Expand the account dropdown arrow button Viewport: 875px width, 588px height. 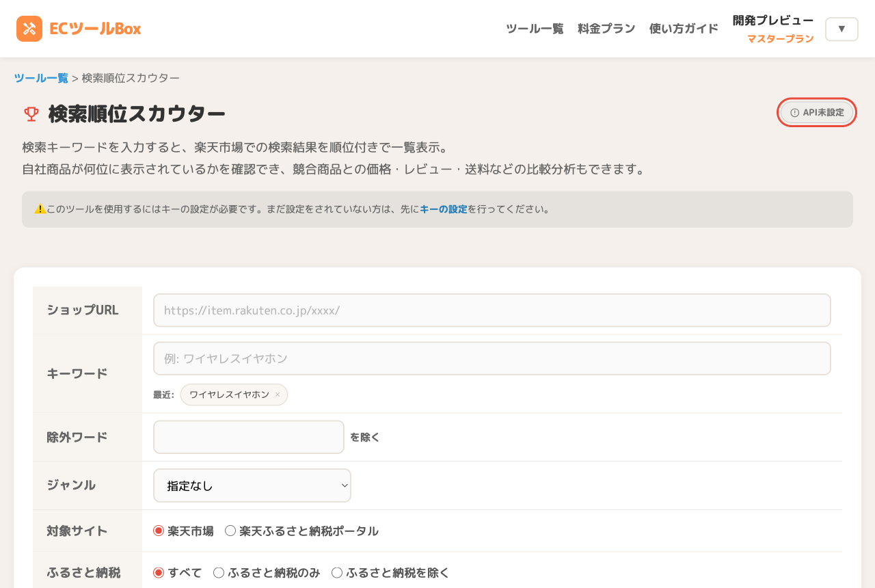point(842,29)
